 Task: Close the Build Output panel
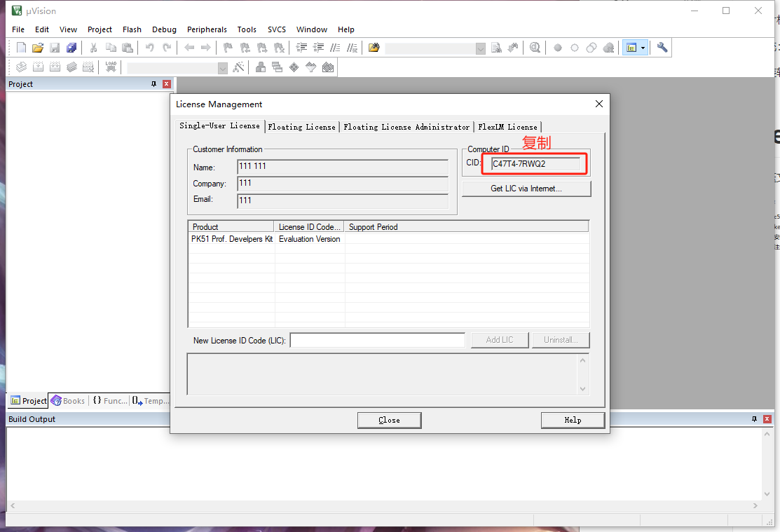[767, 419]
